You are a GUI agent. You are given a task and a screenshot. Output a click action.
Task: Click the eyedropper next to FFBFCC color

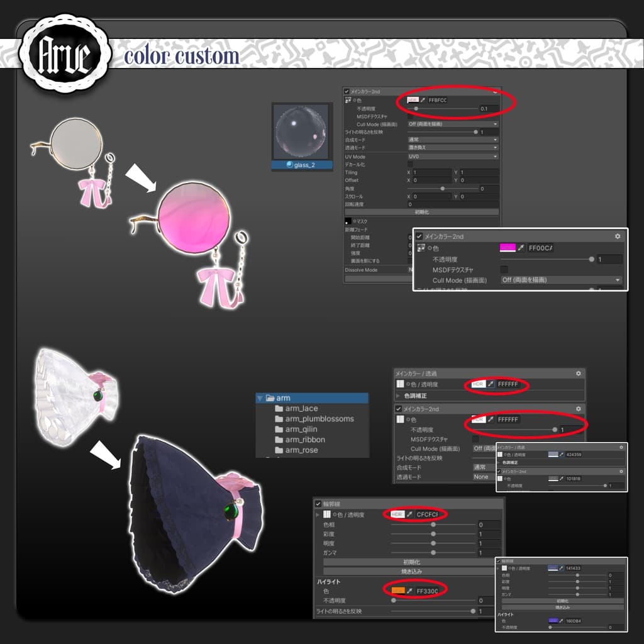(423, 100)
